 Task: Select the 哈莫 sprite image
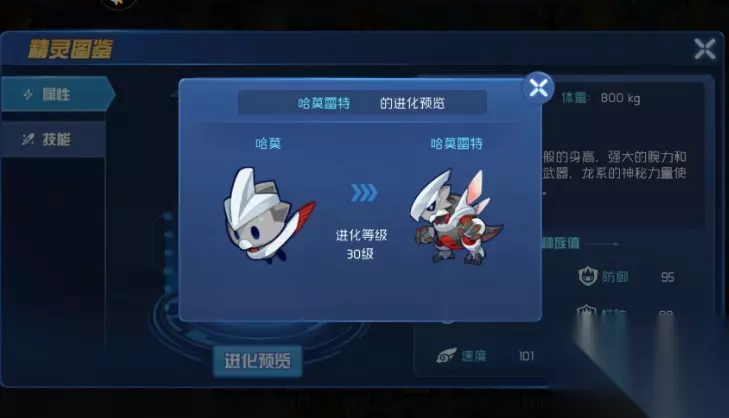click(x=269, y=215)
